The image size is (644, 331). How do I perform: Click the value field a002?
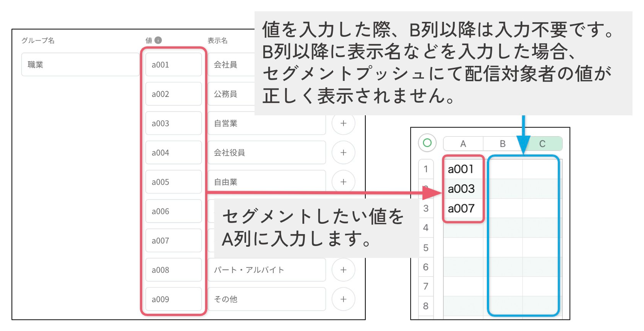tap(174, 94)
